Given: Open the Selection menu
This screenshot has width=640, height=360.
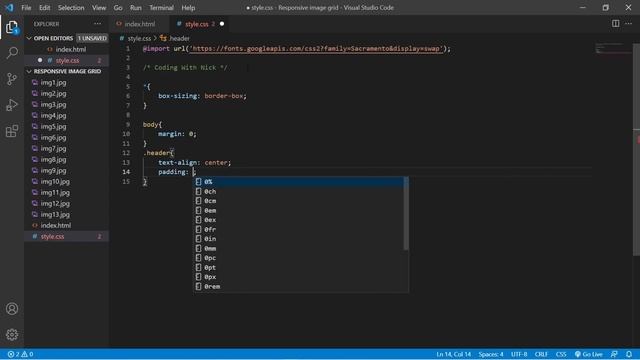Looking at the screenshot, I should click(71, 8).
